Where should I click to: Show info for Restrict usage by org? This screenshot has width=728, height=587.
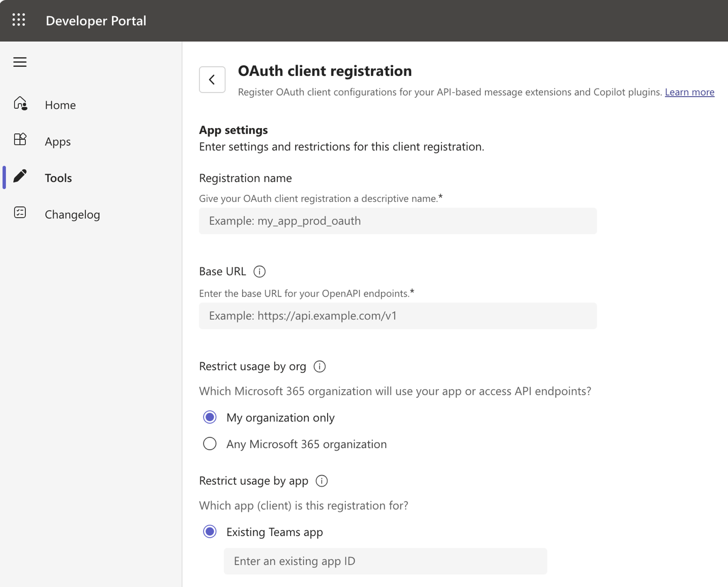pyautogui.click(x=319, y=367)
